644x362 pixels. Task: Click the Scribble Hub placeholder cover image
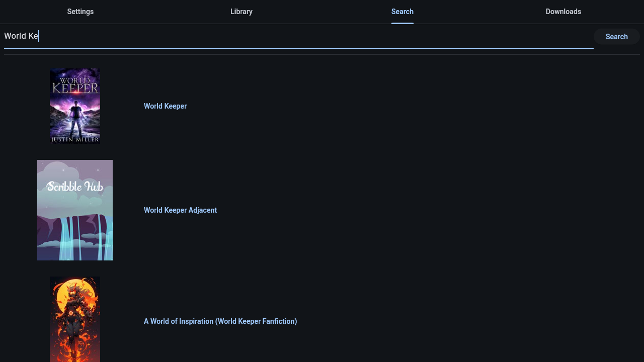[75, 210]
